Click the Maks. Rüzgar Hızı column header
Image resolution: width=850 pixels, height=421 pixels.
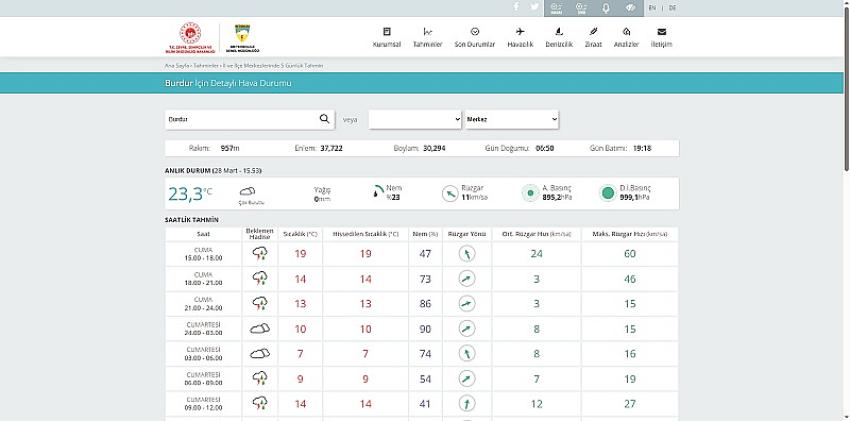tap(629, 234)
